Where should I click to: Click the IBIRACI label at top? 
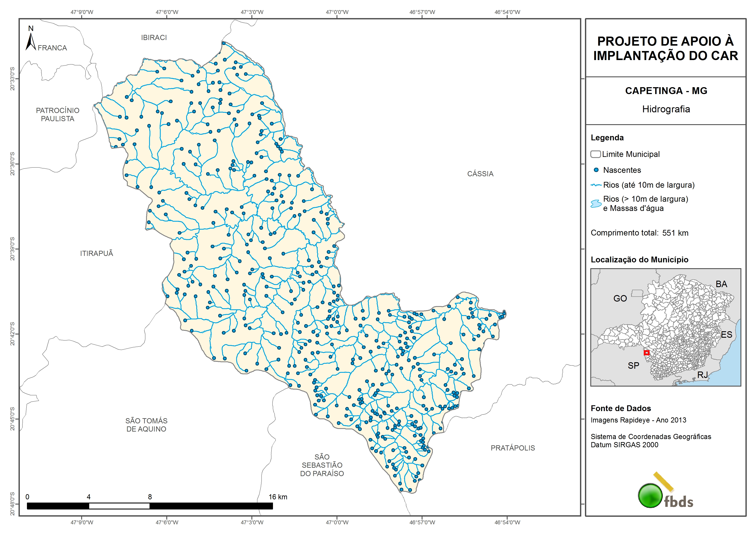click(154, 37)
